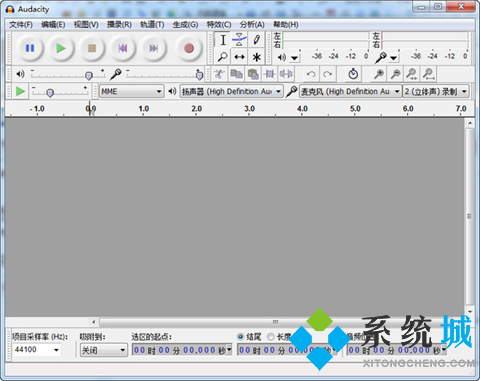Open the 帮助(H) menu
Screen dimensions: 480x381
point(286,25)
